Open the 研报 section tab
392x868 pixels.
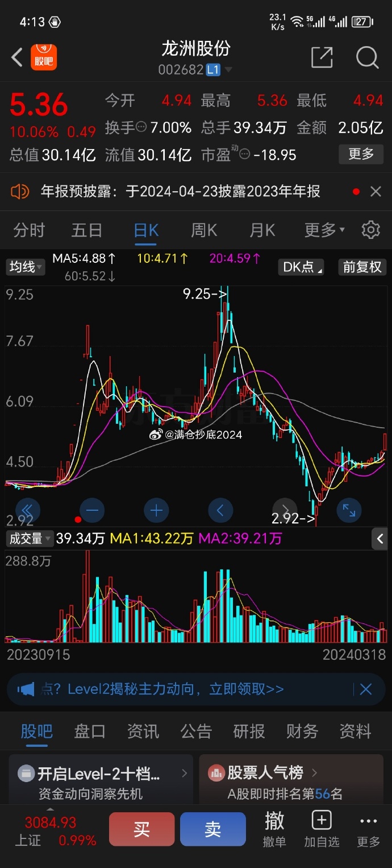pos(249,731)
